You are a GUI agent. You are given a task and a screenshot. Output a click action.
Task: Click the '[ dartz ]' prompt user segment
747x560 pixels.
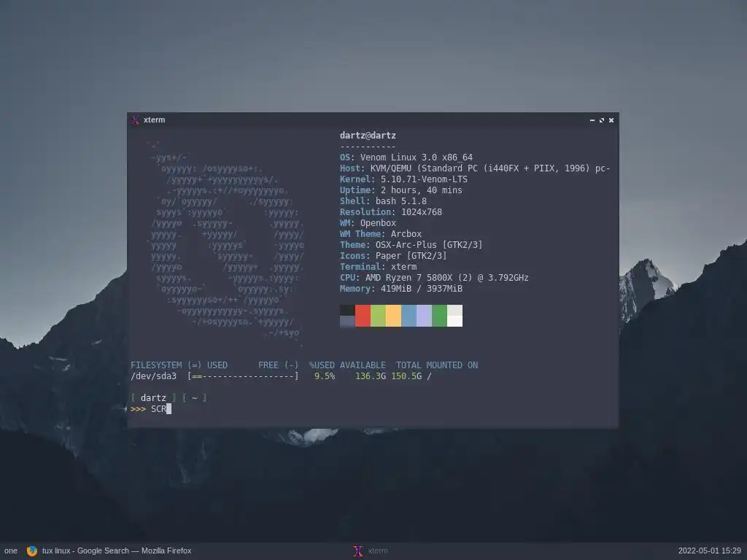point(153,398)
